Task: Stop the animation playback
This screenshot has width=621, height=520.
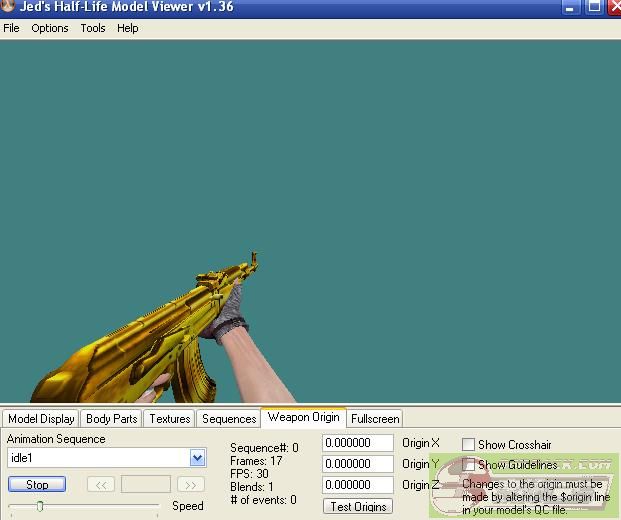Action: click(37, 485)
